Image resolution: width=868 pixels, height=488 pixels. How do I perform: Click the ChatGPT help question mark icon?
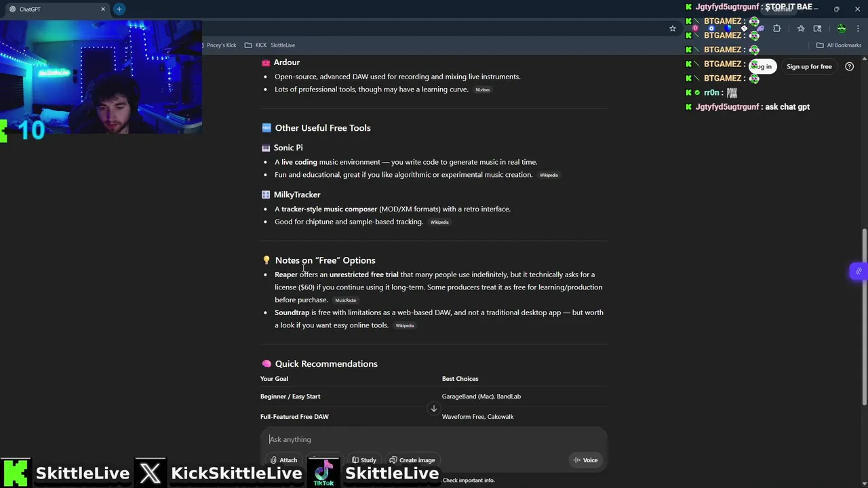[x=849, y=66]
